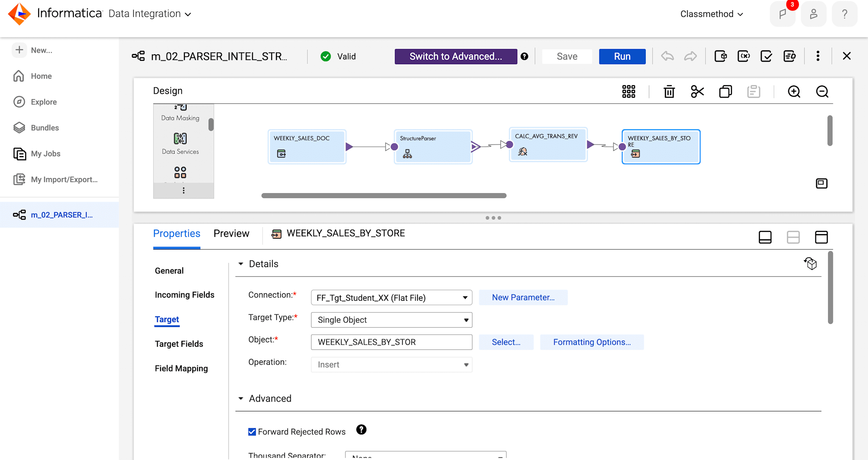Toggle the Forward Rejected Rows checkbox
Viewport: 868px width, 460px height.
(x=252, y=432)
